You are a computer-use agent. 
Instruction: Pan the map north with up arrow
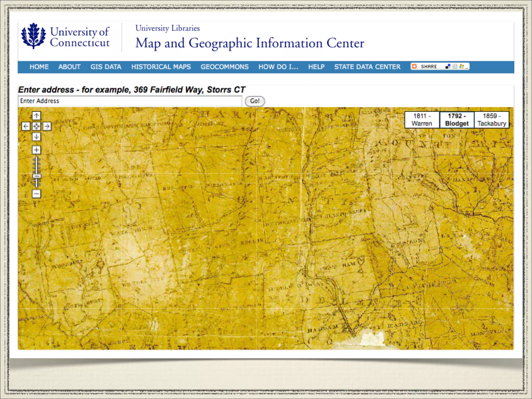pos(36,116)
